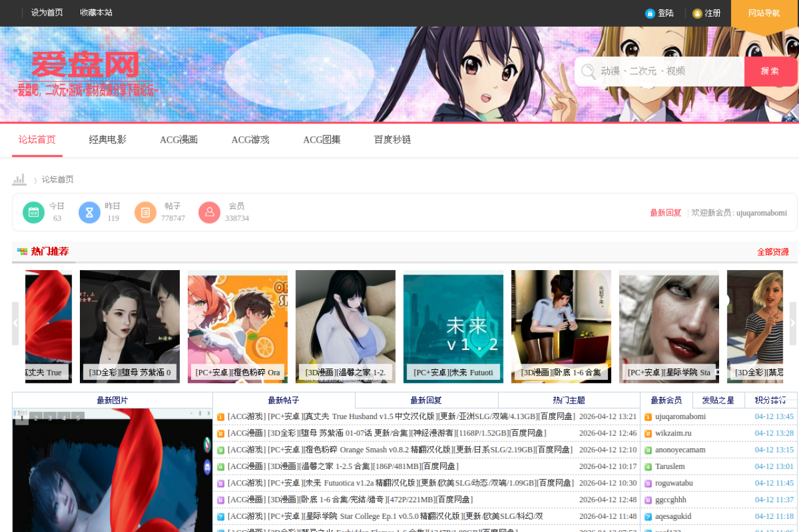Click the 2026-04-12 10:30 timestamp
799x532 pixels.
point(608,483)
